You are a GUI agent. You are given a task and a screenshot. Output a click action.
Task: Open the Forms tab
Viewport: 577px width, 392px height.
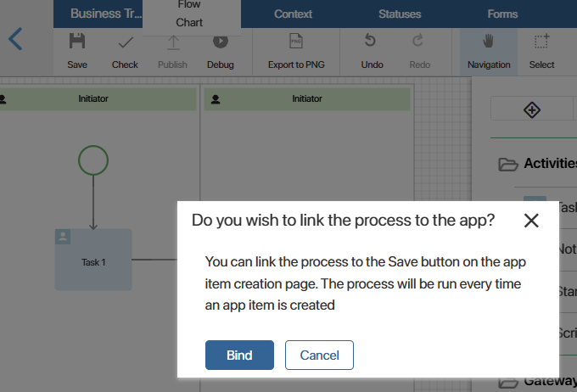coord(502,14)
